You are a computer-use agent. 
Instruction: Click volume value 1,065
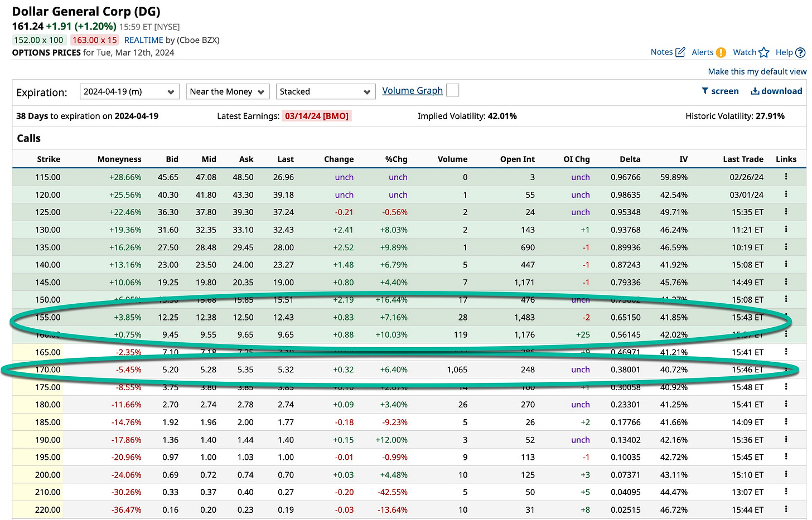coord(457,370)
